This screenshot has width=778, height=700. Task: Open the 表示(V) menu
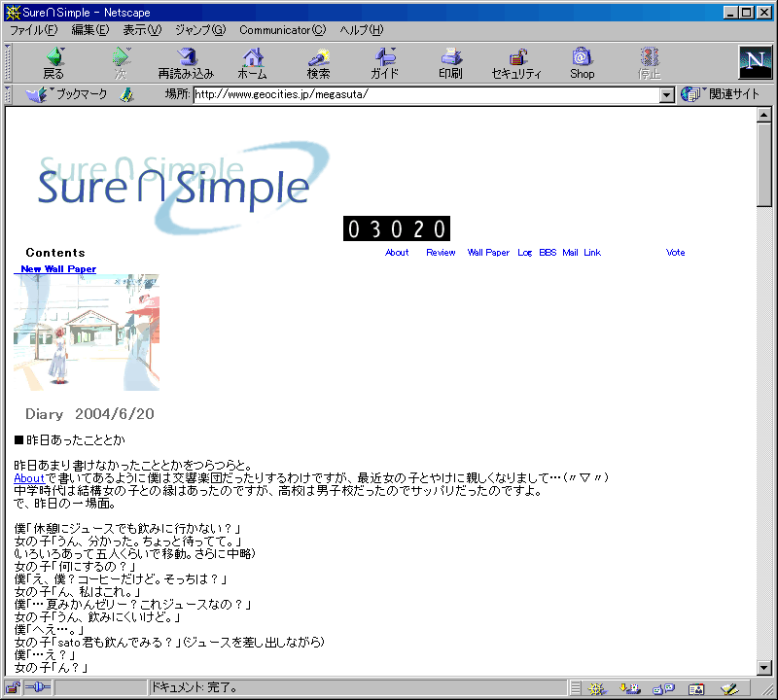pyautogui.click(x=142, y=30)
